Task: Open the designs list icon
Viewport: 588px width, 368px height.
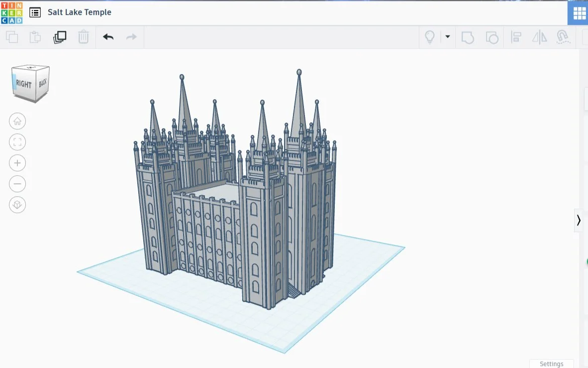Action: point(35,12)
